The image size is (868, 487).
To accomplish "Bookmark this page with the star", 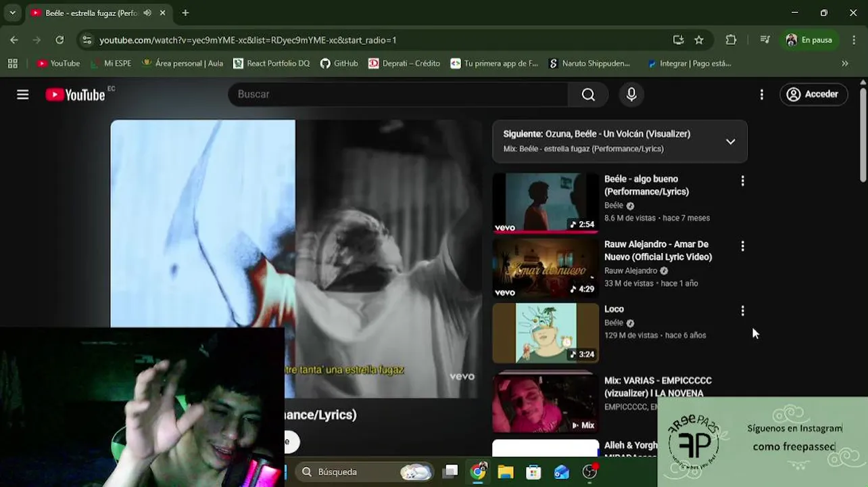I will pos(699,40).
